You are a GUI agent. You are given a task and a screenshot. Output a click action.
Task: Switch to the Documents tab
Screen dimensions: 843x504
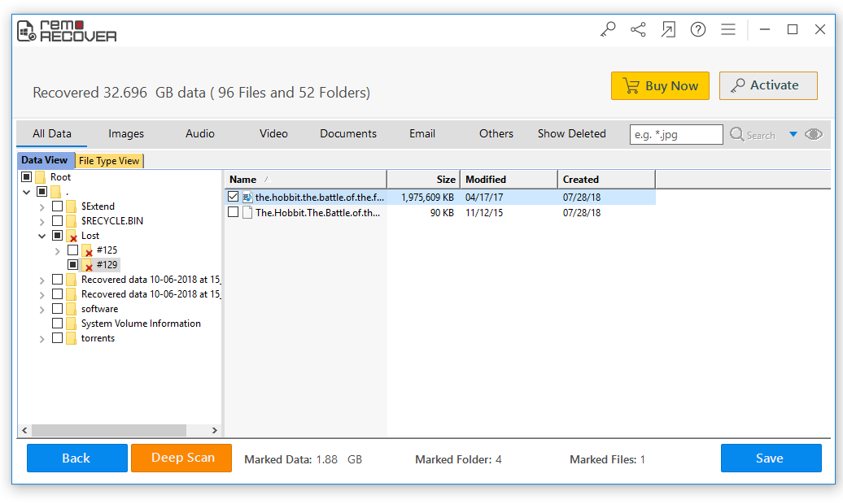pyautogui.click(x=348, y=134)
